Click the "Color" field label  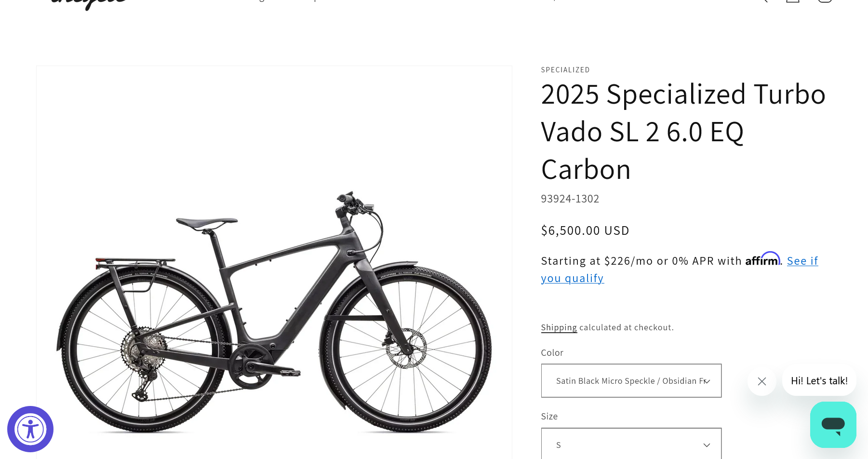click(552, 353)
